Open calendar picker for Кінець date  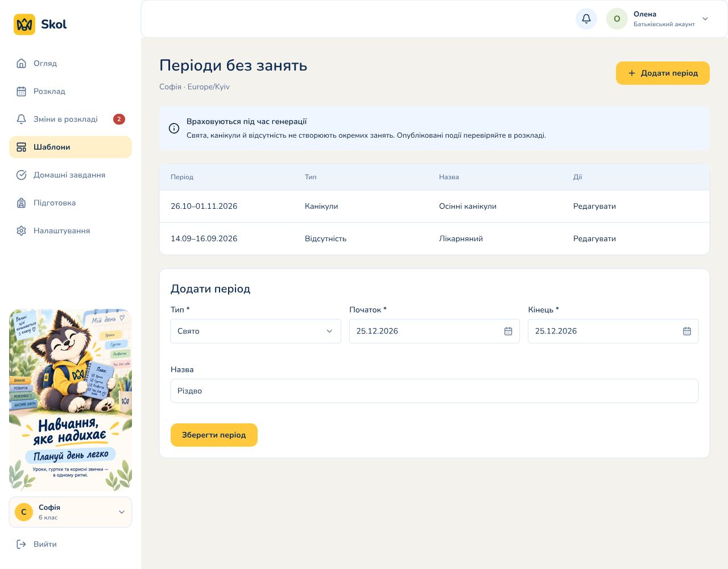(687, 331)
